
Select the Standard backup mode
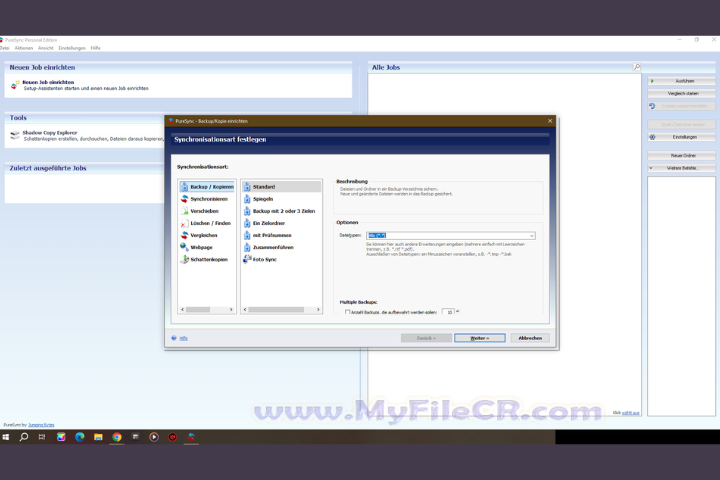pyautogui.click(x=281, y=187)
